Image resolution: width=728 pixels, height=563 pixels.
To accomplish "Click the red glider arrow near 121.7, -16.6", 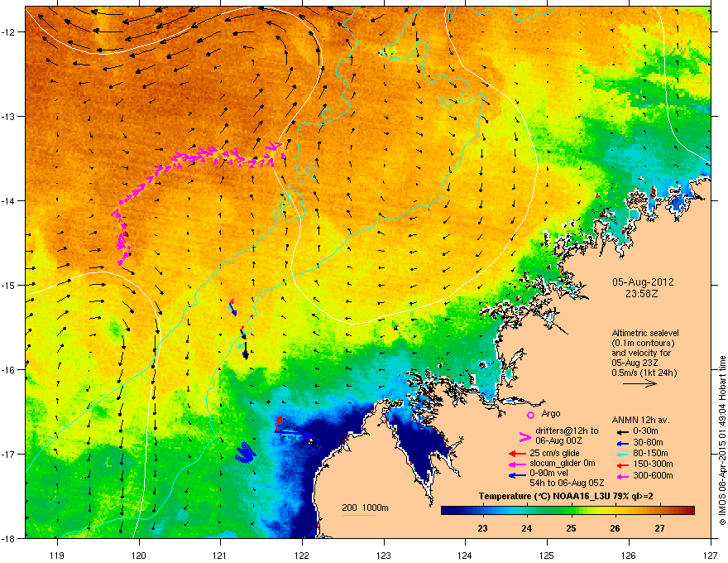I will tap(279, 423).
